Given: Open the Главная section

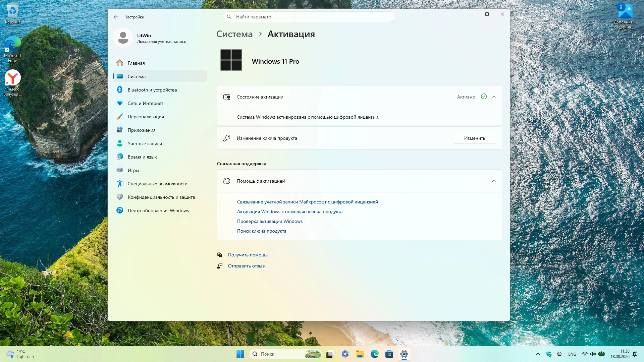Looking at the screenshot, I should [x=160, y=63].
